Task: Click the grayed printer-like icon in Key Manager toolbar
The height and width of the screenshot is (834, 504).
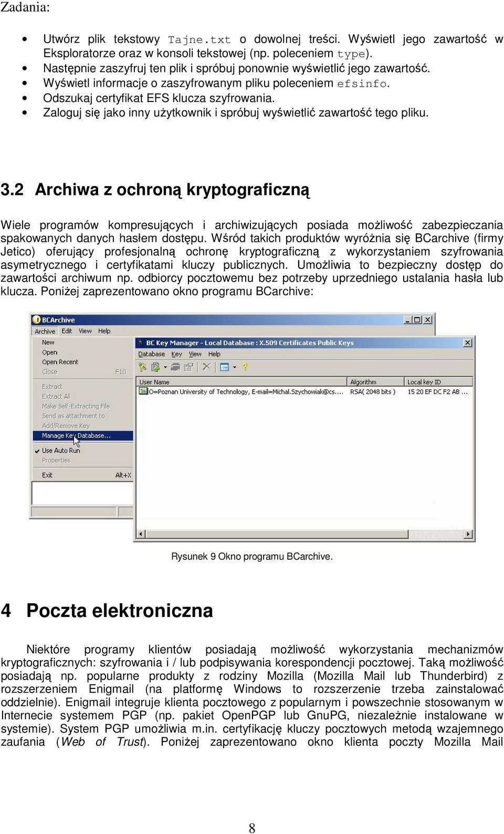Action: (175, 367)
